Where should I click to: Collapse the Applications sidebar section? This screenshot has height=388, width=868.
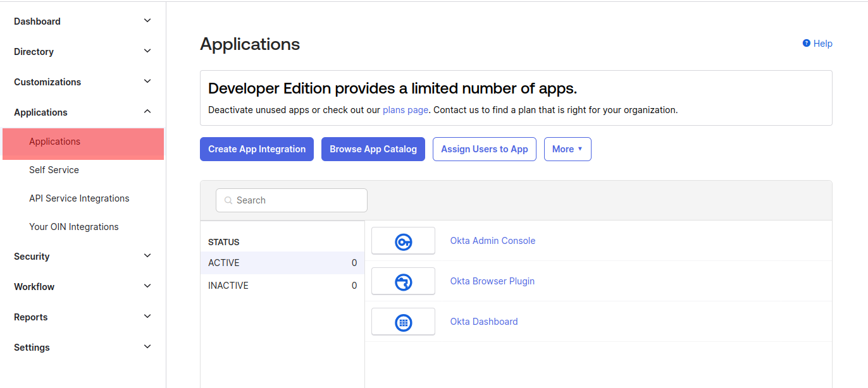tap(147, 112)
